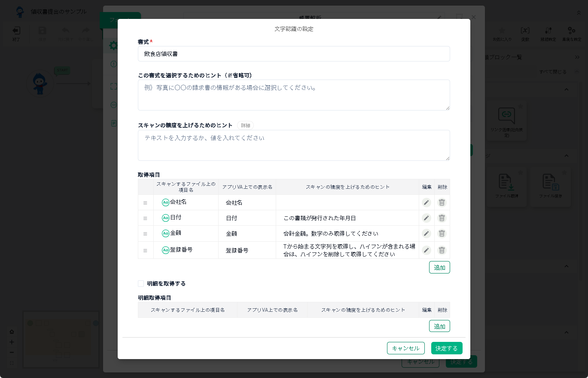The image size is (588, 378).
Task: Click 追加 button under 明細取得項目 table
Action: pyautogui.click(x=439, y=326)
